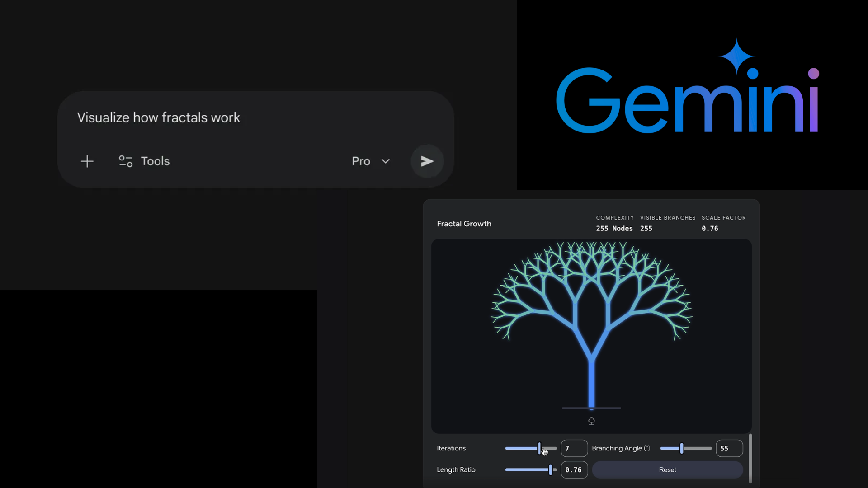The height and width of the screenshot is (488, 868).
Task: Click the "Iterations" label
Action: pos(451,448)
